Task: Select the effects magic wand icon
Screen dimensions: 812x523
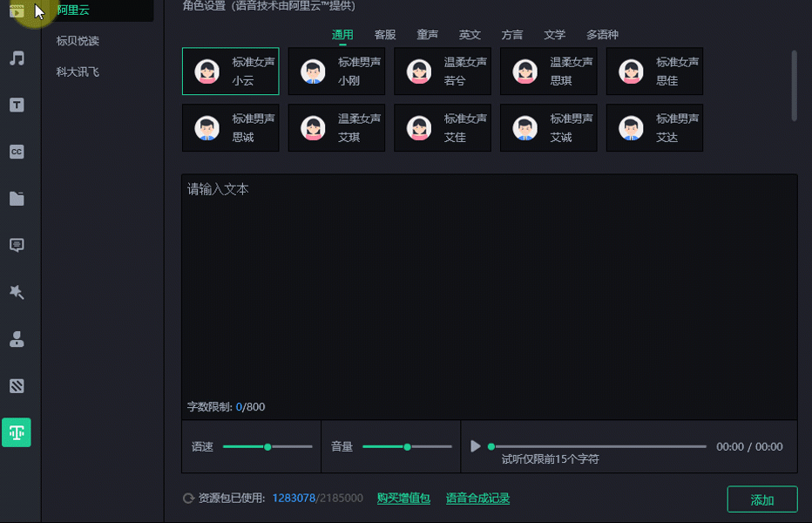Action: [17, 292]
